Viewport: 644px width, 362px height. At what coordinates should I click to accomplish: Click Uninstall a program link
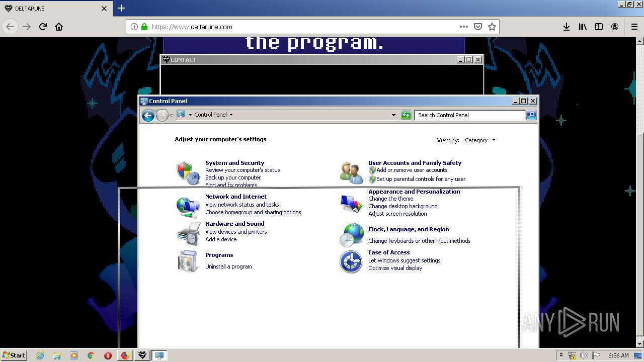point(228,266)
